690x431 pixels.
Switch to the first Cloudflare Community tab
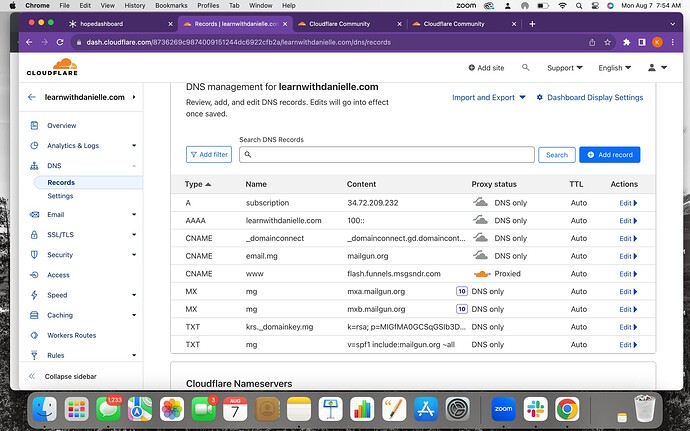(x=350, y=24)
